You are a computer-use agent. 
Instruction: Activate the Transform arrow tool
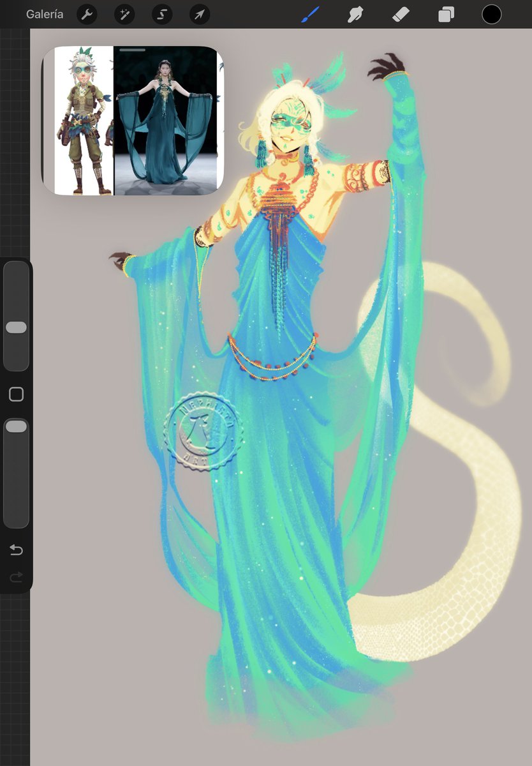click(200, 14)
